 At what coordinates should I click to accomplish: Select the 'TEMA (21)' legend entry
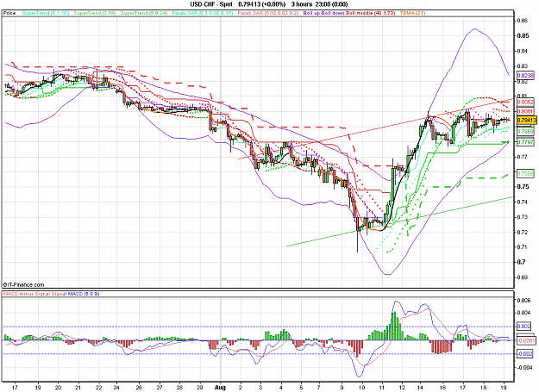[x=412, y=13]
